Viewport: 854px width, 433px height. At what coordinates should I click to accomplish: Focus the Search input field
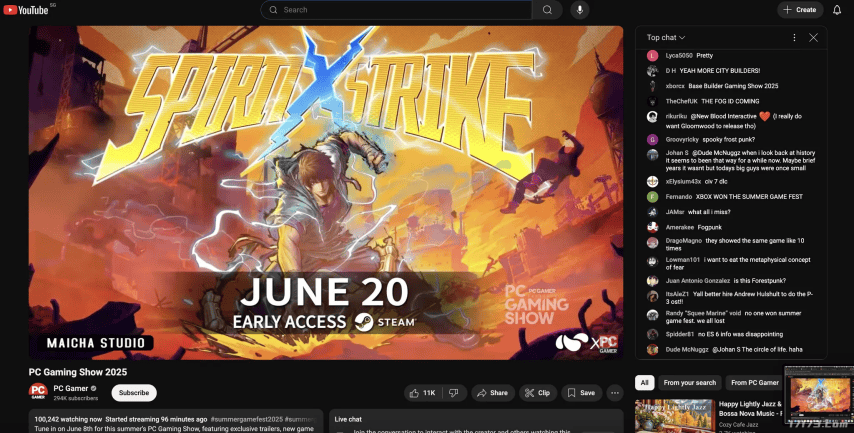coord(396,10)
